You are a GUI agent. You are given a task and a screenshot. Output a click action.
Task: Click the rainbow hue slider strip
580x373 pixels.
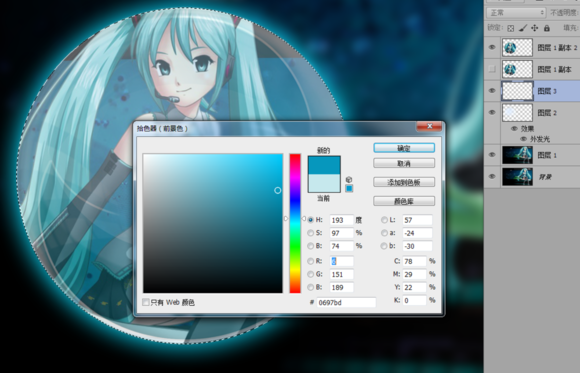(x=295, y=223)
